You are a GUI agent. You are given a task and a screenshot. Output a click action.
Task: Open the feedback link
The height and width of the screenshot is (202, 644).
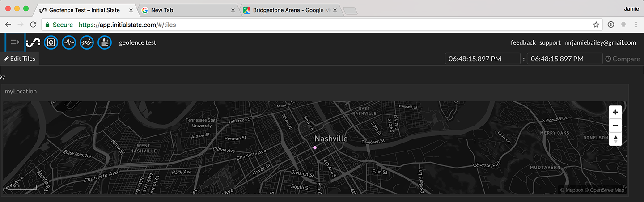[523, 42]
